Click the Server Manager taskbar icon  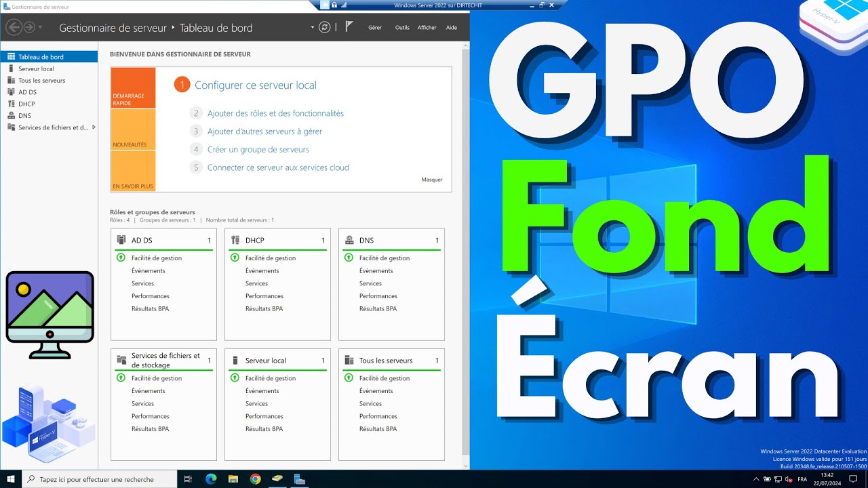tap(299, 479)
